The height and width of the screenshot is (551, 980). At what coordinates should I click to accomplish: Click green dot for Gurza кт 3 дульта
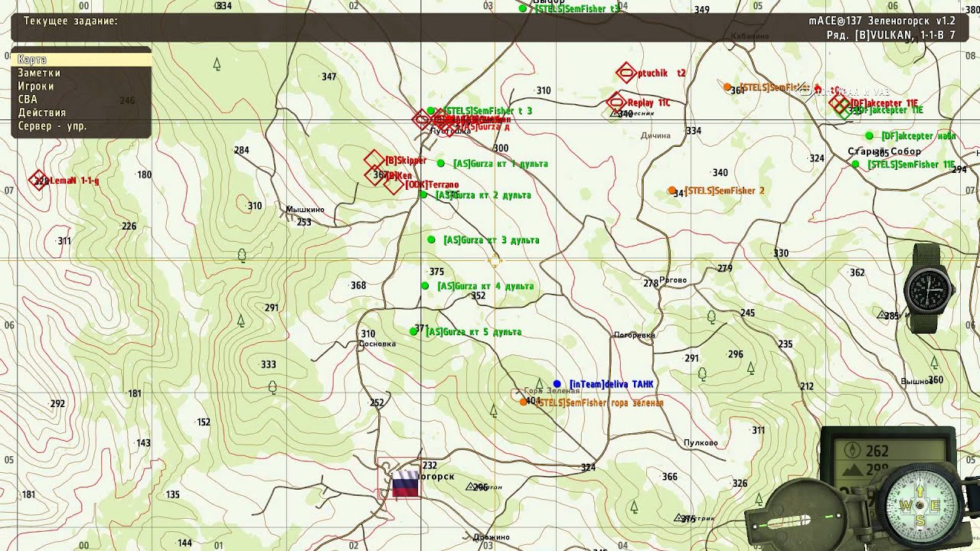(x=431, y=240)
